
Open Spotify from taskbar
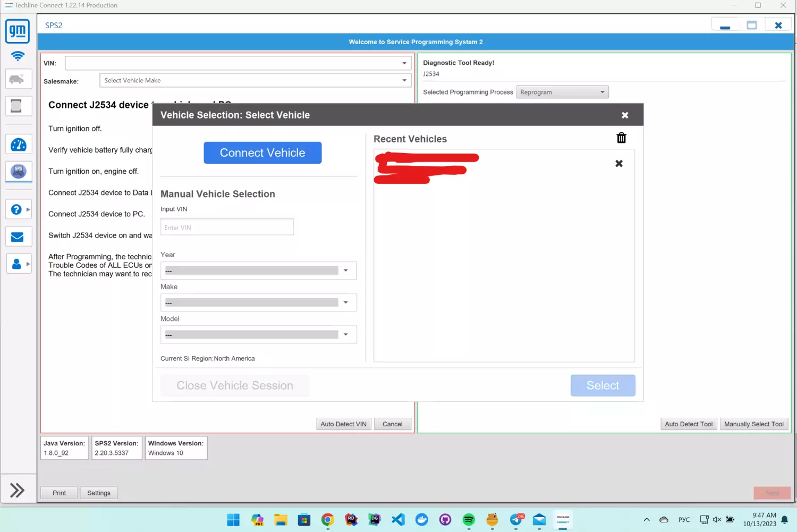point(469,520)
